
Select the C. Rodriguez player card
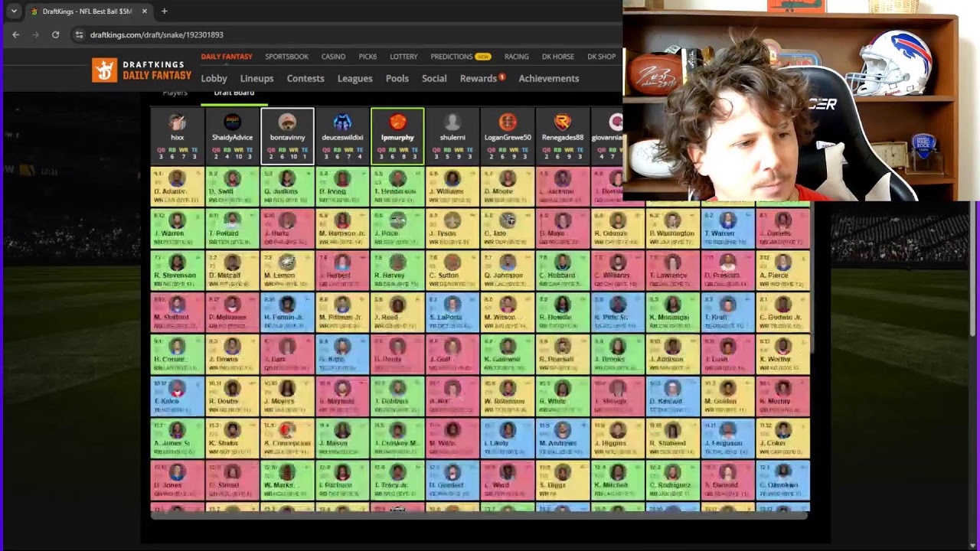[x=673, y=481]
